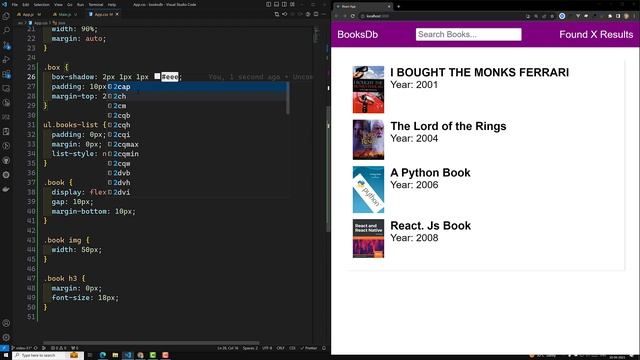
Task: Toggle the bottom panel layout icon in the title bar
Action: [x=276, y=4]
